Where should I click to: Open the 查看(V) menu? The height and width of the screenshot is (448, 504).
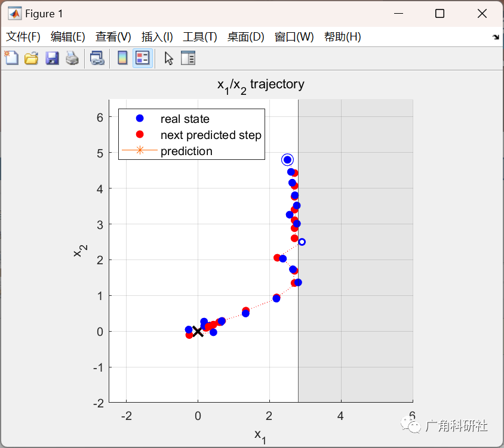[x=113, y=36]
